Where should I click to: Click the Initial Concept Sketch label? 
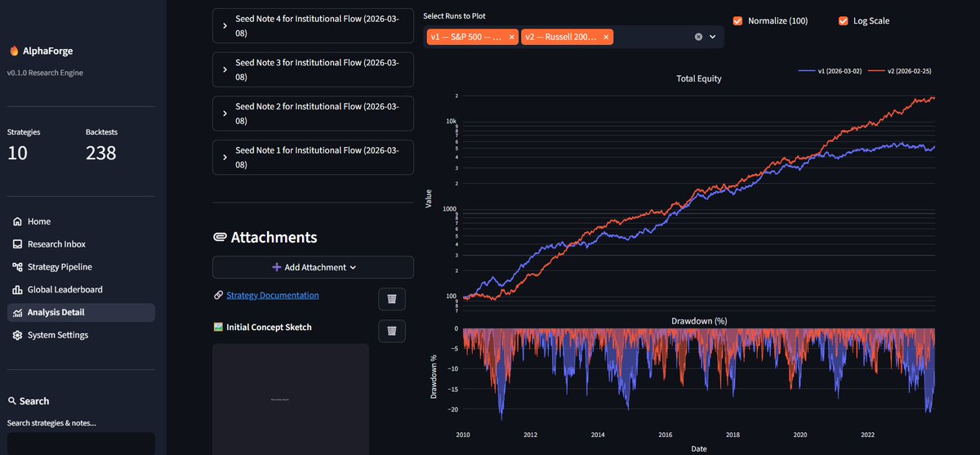pos(269,328)
